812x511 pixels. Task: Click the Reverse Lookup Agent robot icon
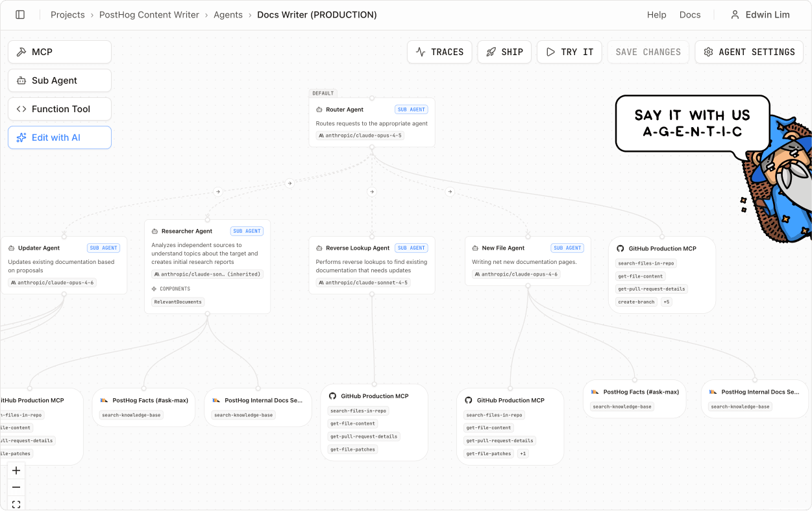tap(319, 248)
